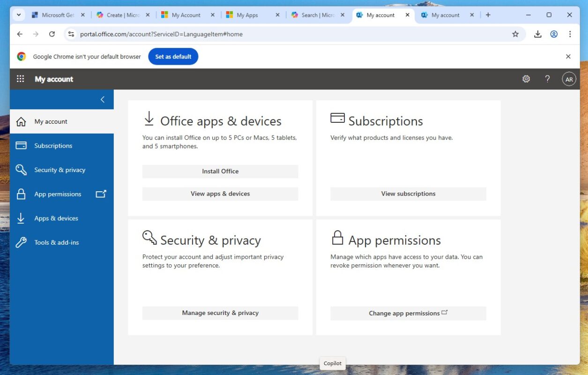
Task: Collapse the left navigation sidebar
Action: (103, 99)
